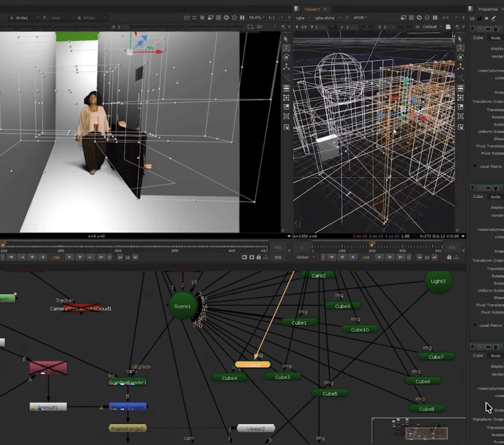Screen dimensions: 504x445
Task: Expand Local Matrix in first Cube properties
Action: pos(475,166)
